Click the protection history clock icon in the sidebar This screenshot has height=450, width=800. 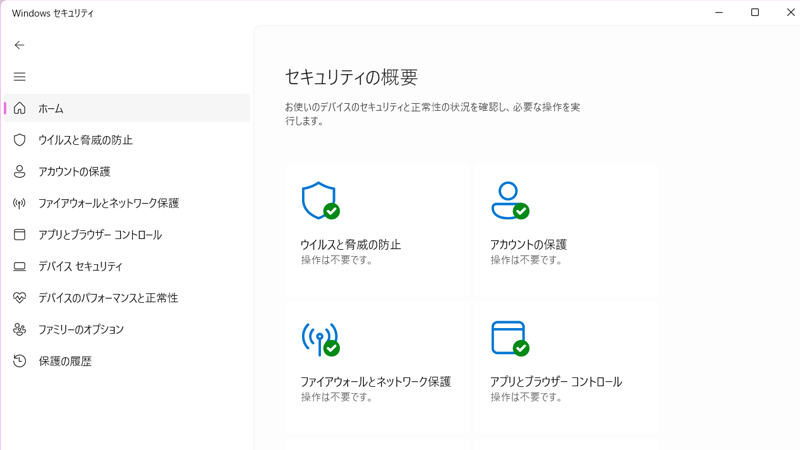click(19, 361)
